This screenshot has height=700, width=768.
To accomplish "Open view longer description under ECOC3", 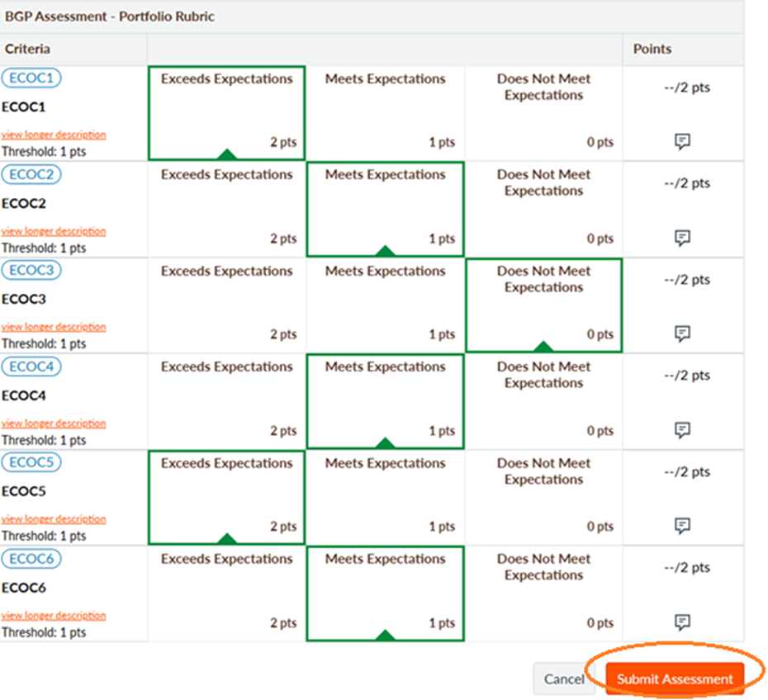I will (54, 326).
